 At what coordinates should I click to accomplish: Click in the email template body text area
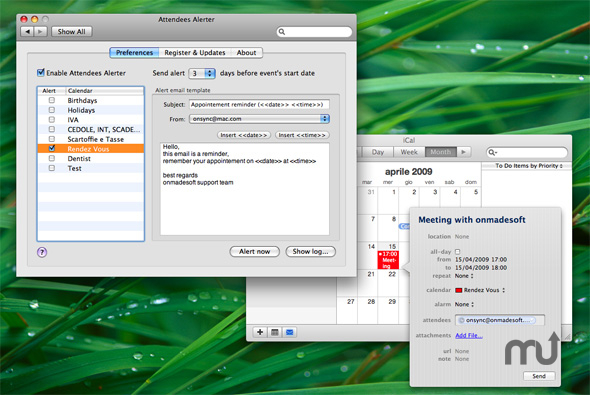pos(245,189)
